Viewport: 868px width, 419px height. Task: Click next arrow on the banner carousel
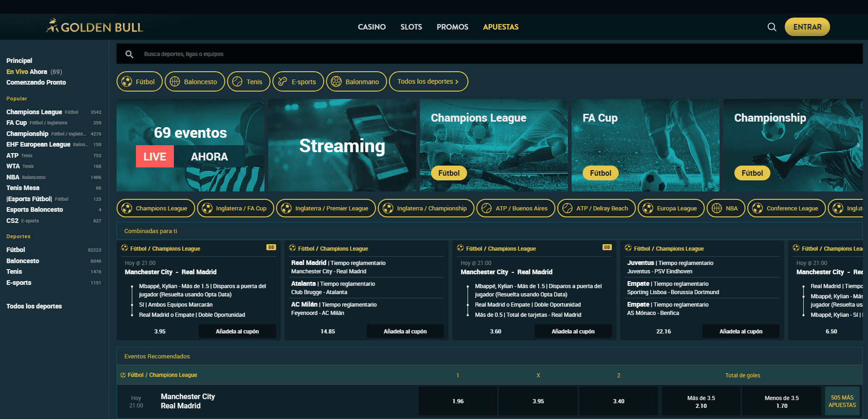(858, 145)
